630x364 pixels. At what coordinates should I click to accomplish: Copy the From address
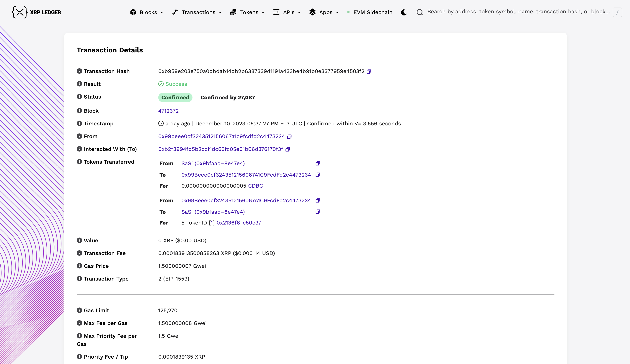click(x=289, y=136)
